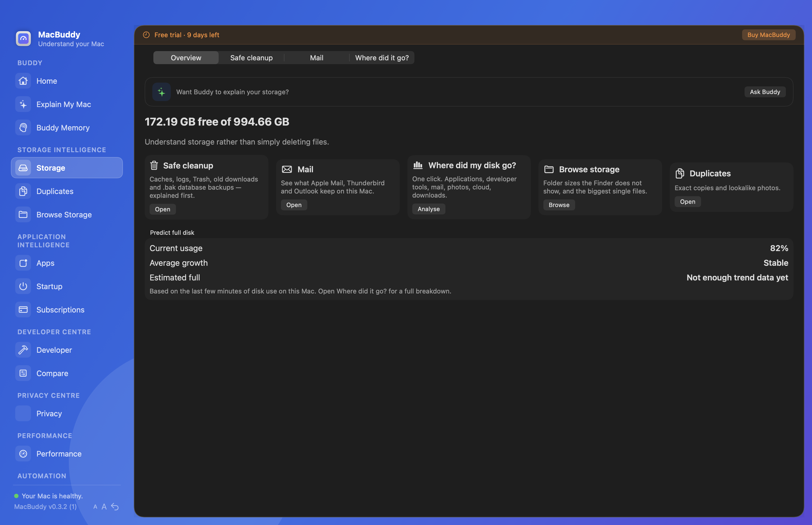Image resolution: width=812 pixels, height=525 pixels.
Task: Increase text size with the large A
Action: tap(104, 507)
